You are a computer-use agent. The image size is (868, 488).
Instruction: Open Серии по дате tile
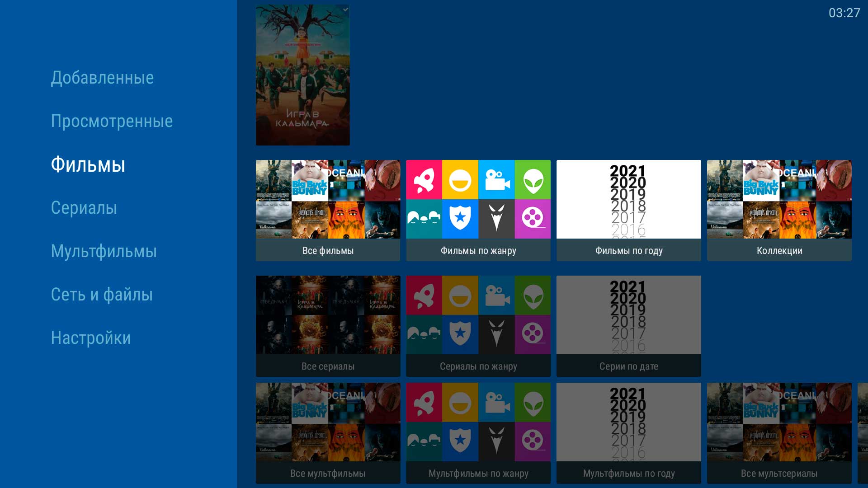(x=628, y=326)
